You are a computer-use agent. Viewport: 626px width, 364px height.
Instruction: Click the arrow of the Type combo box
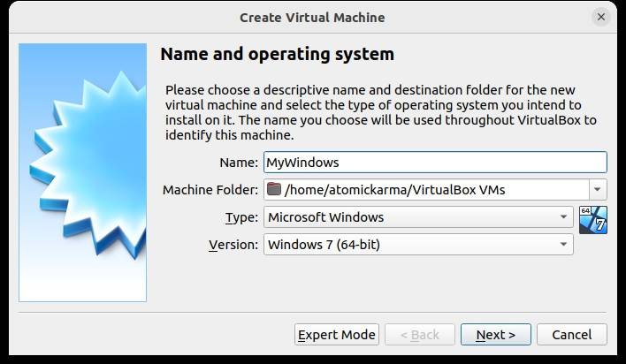pos(564,216)
